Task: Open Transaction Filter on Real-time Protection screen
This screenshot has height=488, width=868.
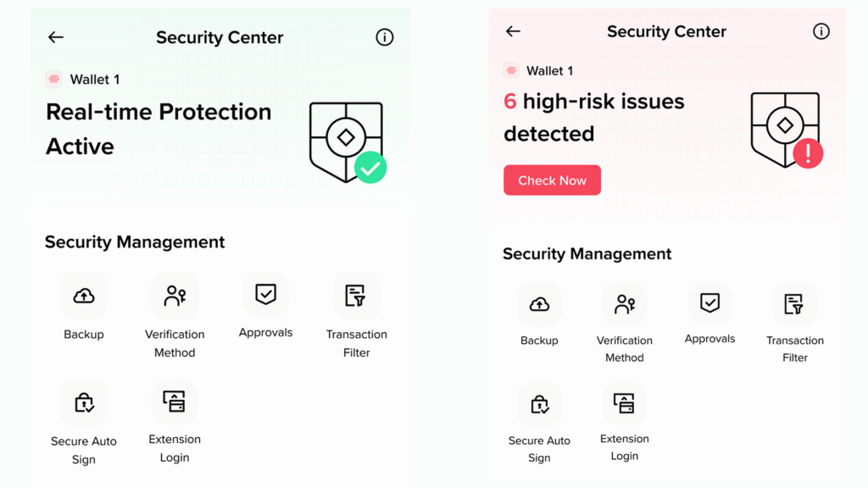Action: [x=356, y=297]
